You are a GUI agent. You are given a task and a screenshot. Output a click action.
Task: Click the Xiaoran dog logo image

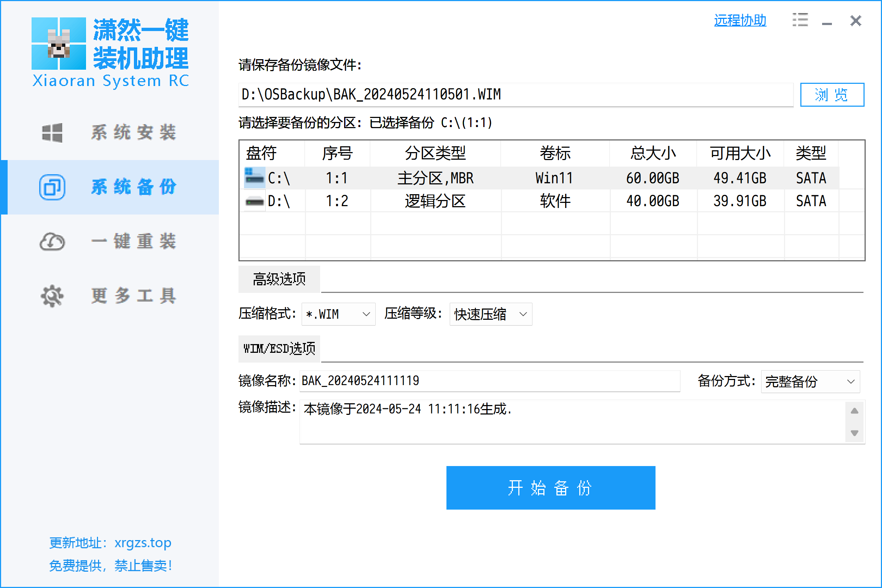click(59, 44)
